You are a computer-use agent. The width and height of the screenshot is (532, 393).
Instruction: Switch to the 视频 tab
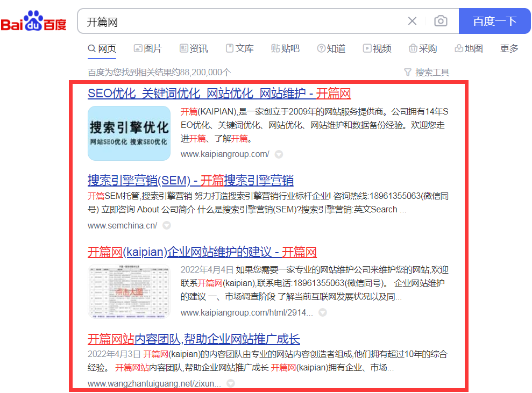pyautogui.click(x=377, y=48)
